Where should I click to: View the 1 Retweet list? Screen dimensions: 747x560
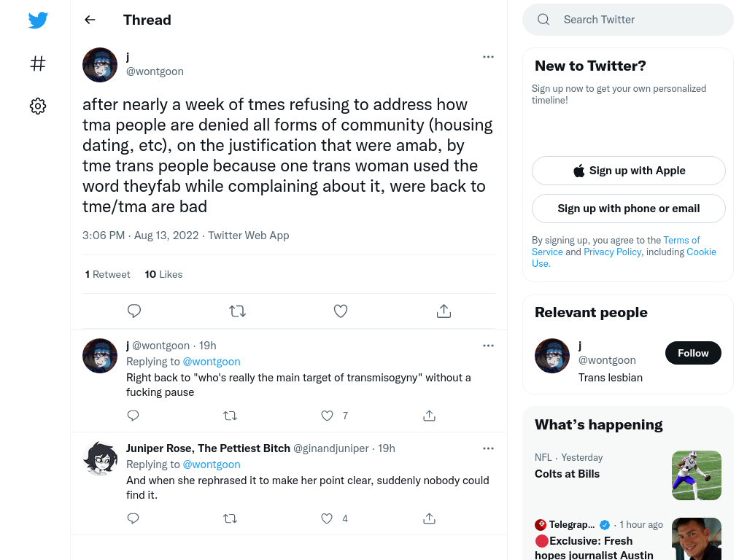(x=108, y=274)
